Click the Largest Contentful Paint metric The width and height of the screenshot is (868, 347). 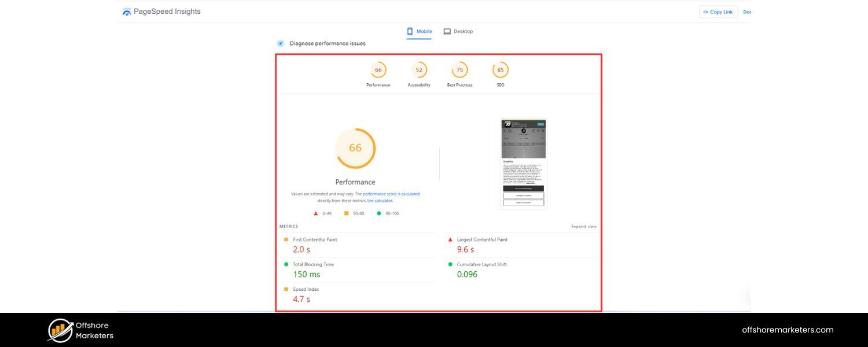point(482,239)
